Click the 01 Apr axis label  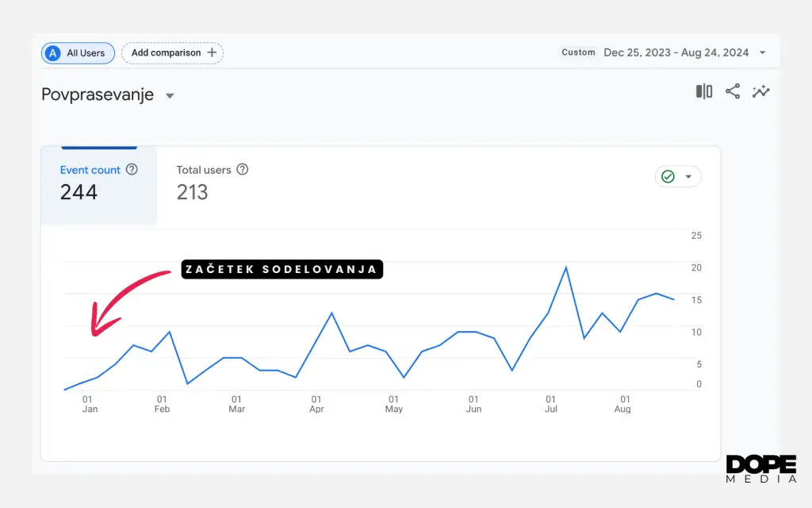tap(316, 404)
